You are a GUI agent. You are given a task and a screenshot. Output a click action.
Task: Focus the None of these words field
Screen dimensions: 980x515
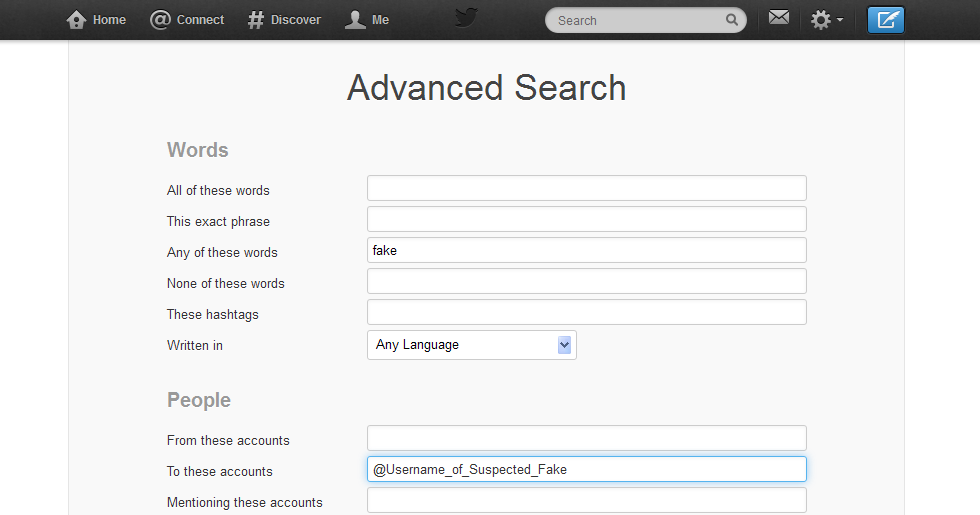(x=586, y=281)
